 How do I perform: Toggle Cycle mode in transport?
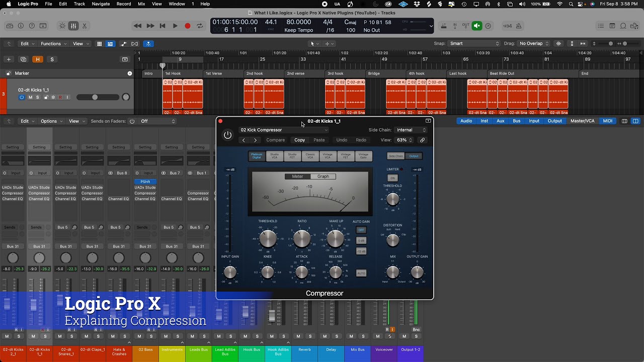(200, 26)
